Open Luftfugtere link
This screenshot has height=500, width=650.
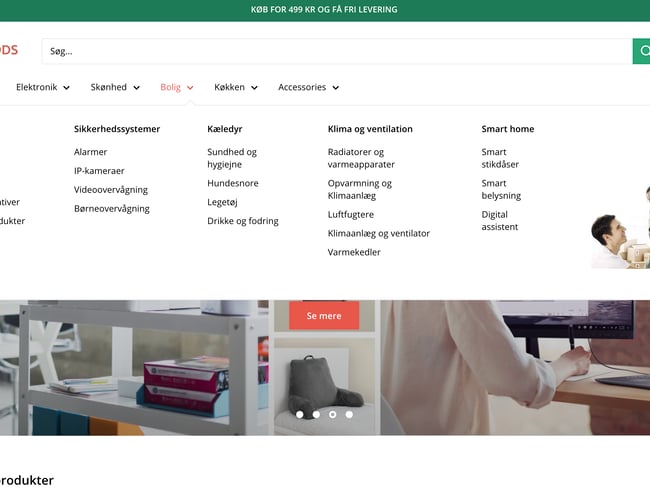(x=351, y=215)
